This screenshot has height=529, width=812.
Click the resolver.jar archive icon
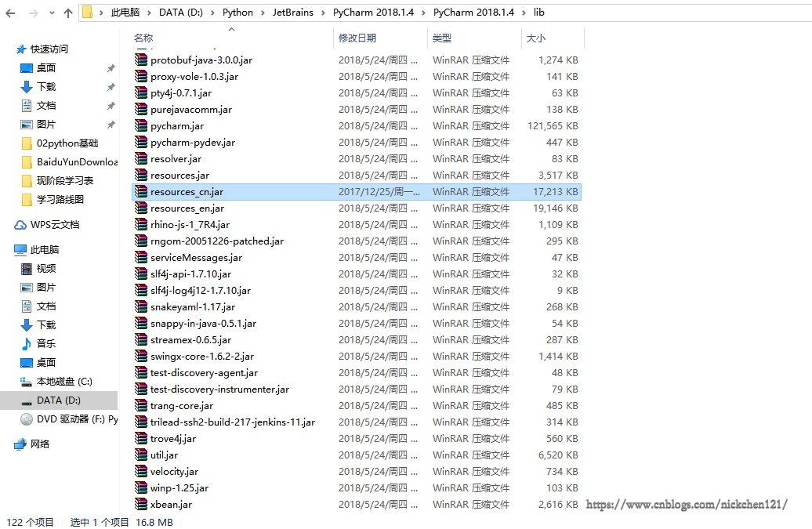click(x=141, y=158)
